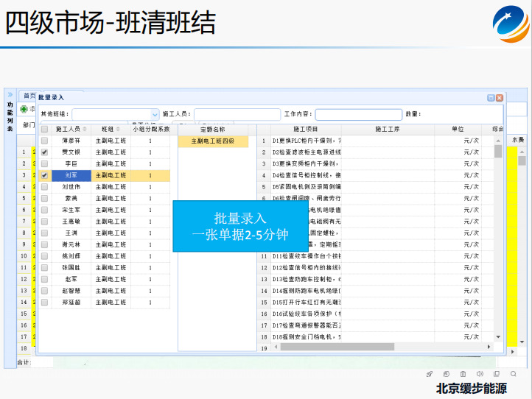Check the checkbox for 赵军
The width and height of the screenshot is (532, 399).
pos(44,279)
